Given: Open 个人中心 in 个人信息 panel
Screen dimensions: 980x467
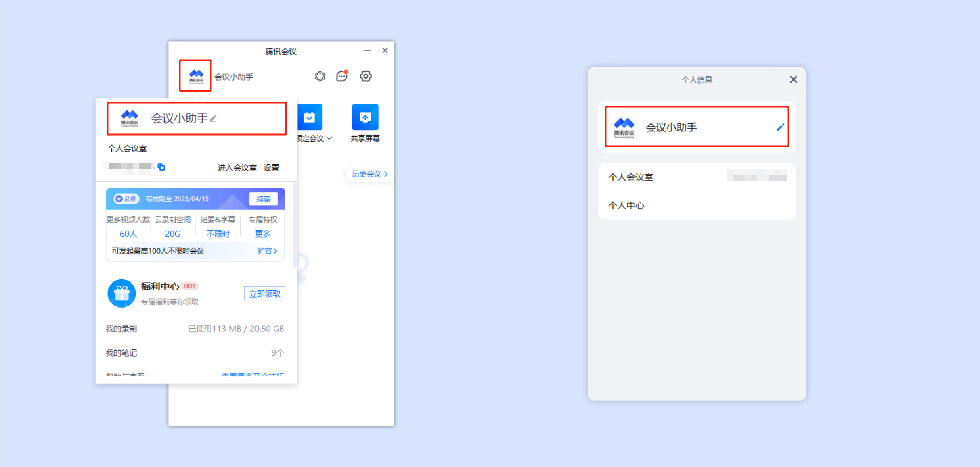Looking at the screenshot, I should (697, 205).
